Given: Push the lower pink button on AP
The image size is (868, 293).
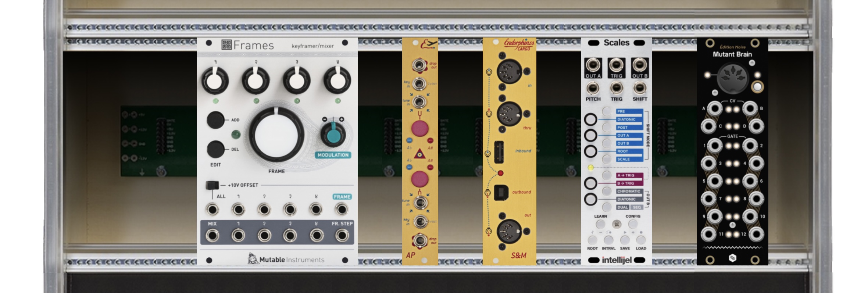Looking at the screenshot, I should 419,179.
